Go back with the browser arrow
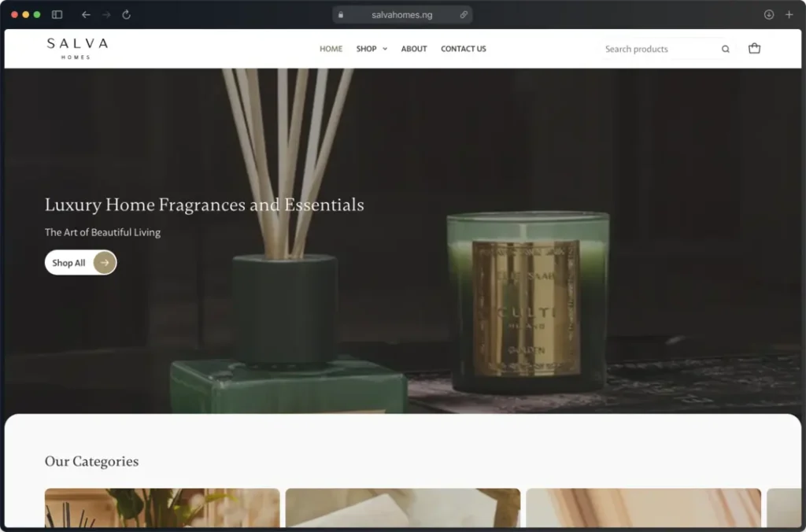Image resolution: width=806 pixels, height=532 pixels. click(x=86, y=14)
